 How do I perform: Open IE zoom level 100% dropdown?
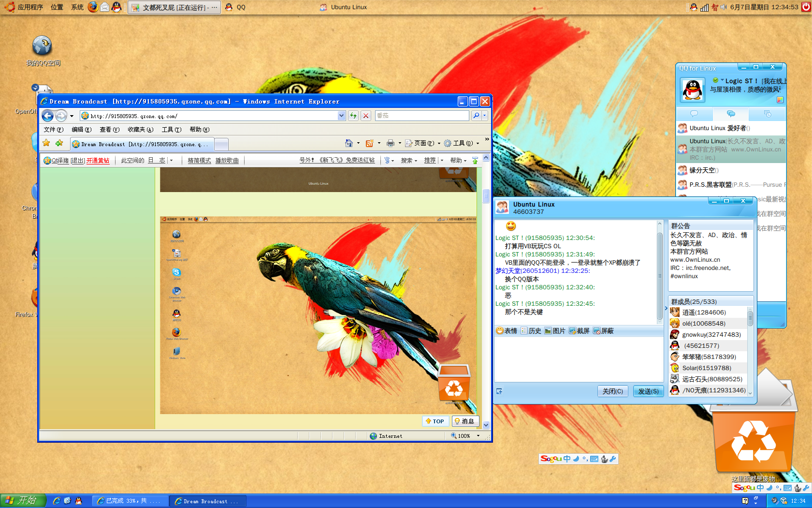[x=478, y=436]
